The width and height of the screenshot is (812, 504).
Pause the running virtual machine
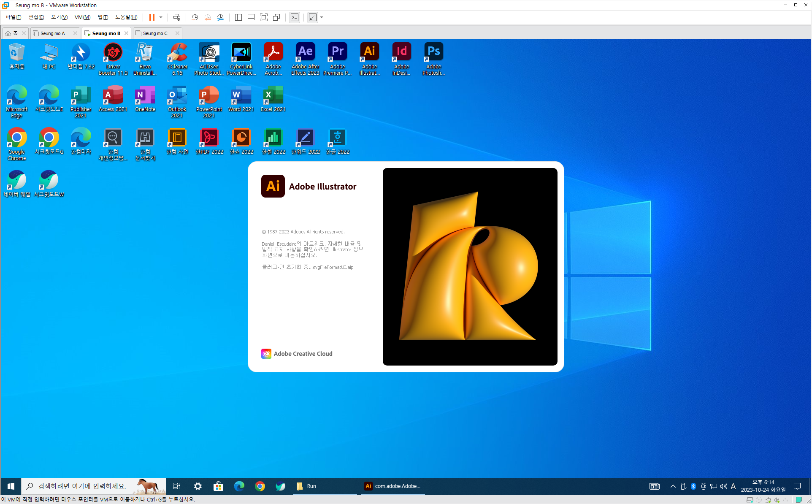[x=152, y=17]
